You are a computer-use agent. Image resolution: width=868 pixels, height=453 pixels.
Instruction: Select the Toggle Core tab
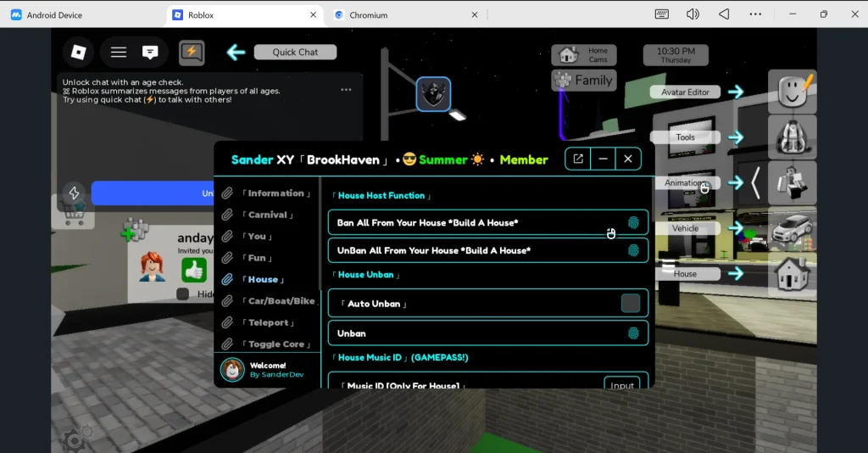(x=267, y=344)
